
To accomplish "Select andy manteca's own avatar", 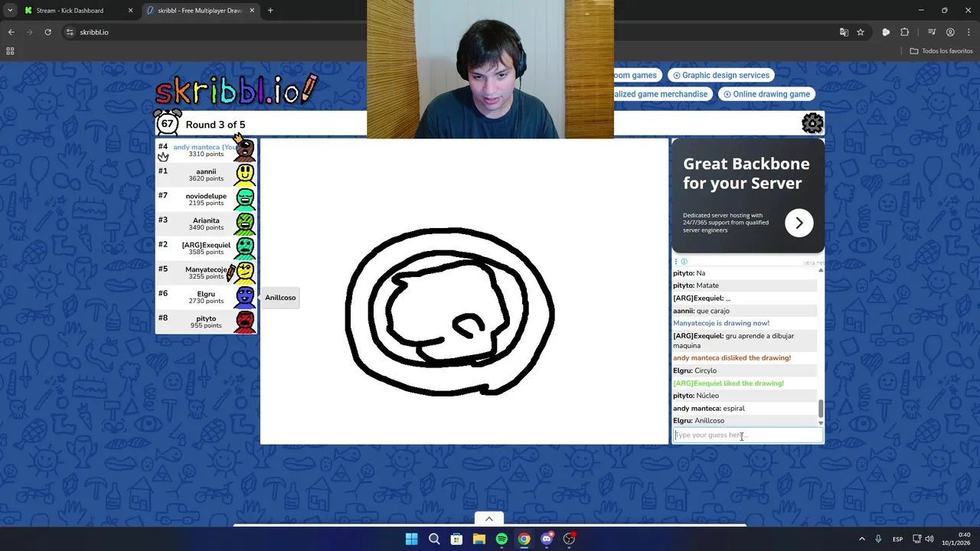I will coord(245,150).
